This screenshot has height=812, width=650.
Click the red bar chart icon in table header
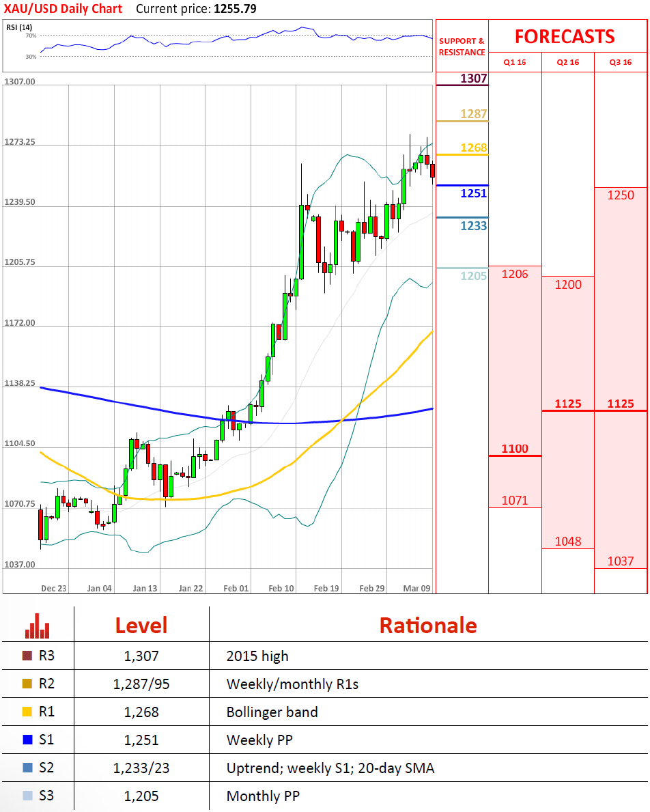pyautogui.click(x=37, y=625)
